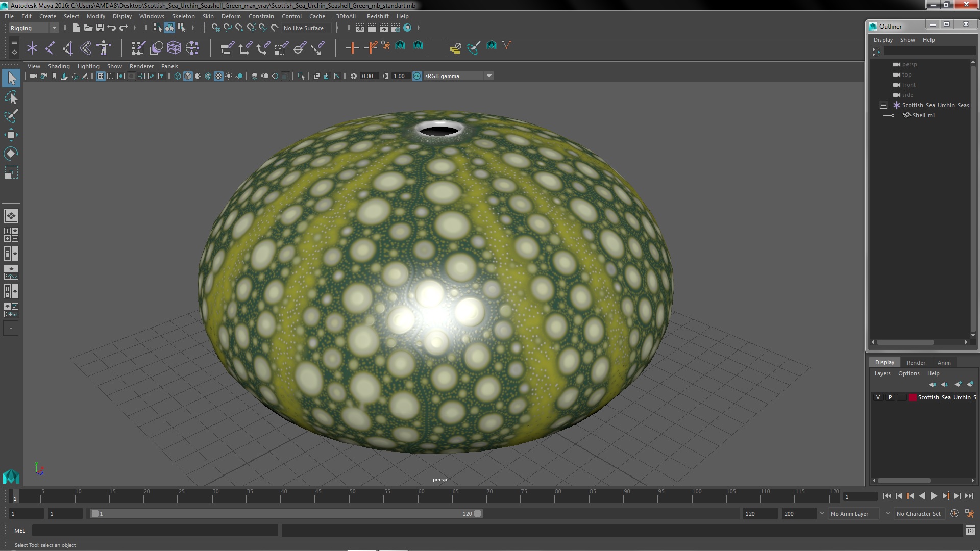Image resolution: width=980 pixels, height=551 pixels.
Task: Click the New Scene icon
Action: click(76, 28)
